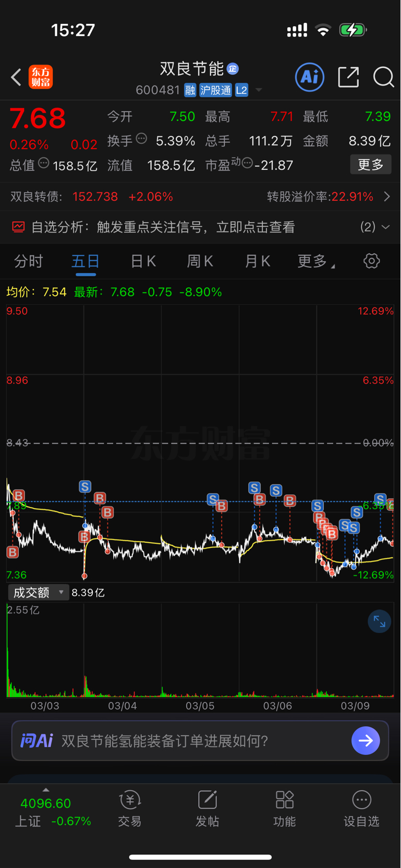401x868 pixels.
Task: Tap the 自选分析 red chart icon
Action: [x=18, y=227]
